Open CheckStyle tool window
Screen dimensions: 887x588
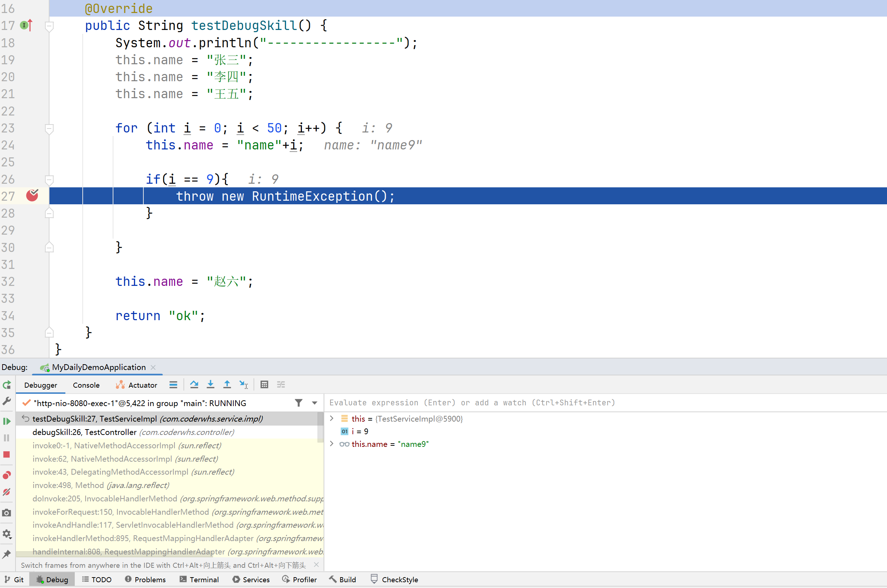point(394,579)
